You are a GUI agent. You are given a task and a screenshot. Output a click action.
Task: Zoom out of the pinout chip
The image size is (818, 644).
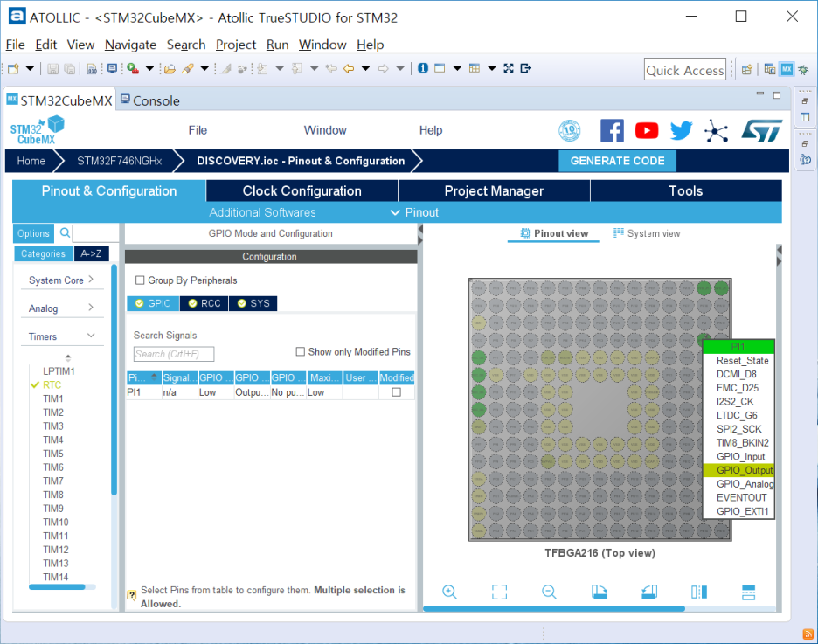549,592
